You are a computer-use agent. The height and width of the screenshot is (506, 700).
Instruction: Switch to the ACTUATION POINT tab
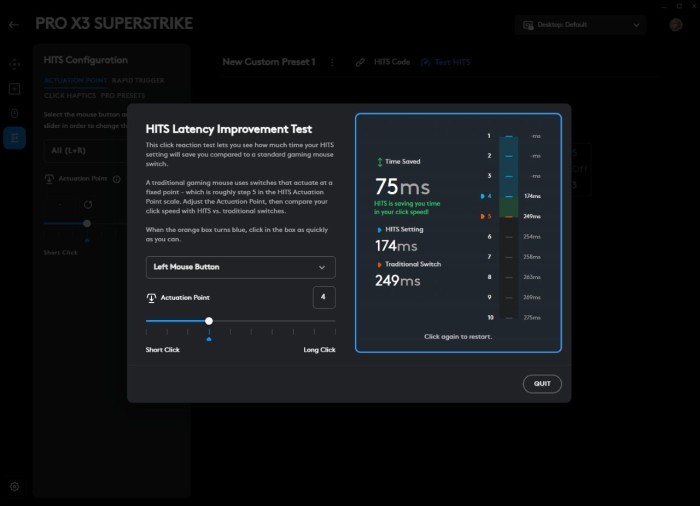pyautogui.click(x=75, y=80)
